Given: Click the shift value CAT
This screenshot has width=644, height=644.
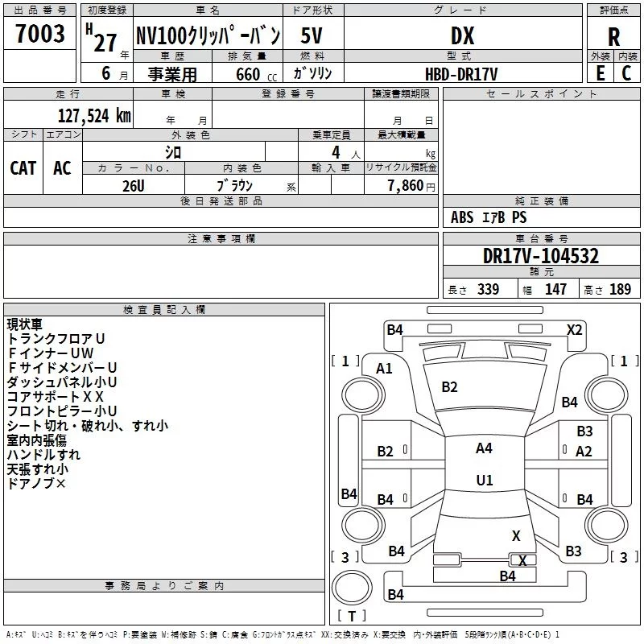Looking at the screenshot, I should pos(23,168).
